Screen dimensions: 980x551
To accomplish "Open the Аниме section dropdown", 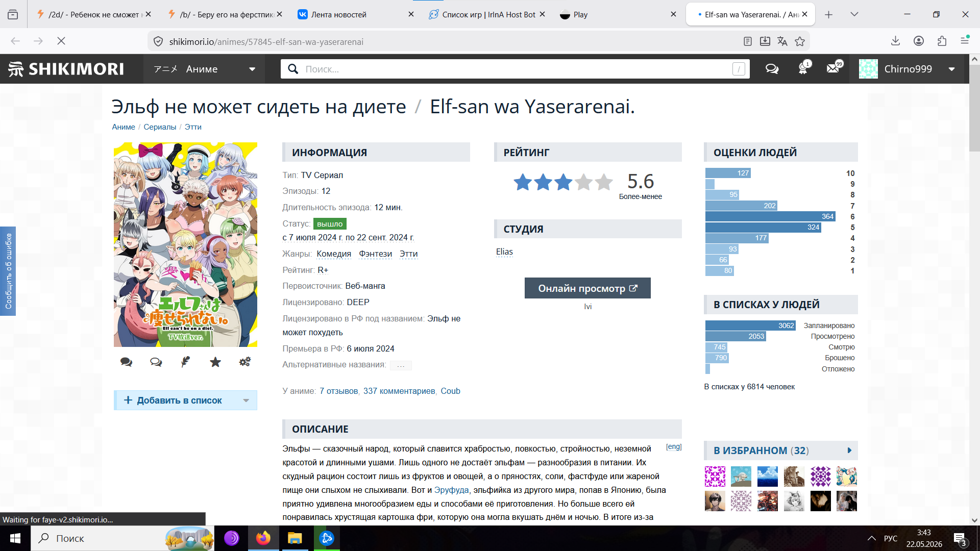I will (x=205, y=69).
